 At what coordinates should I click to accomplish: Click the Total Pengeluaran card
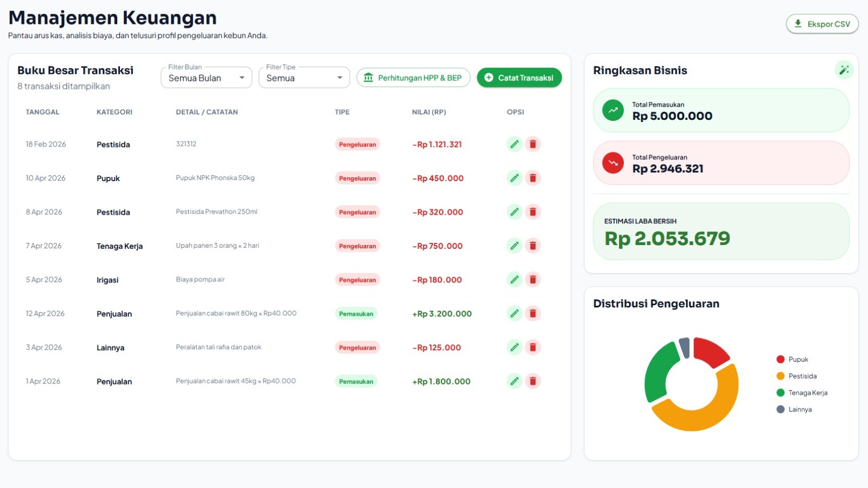click(721, 163)
